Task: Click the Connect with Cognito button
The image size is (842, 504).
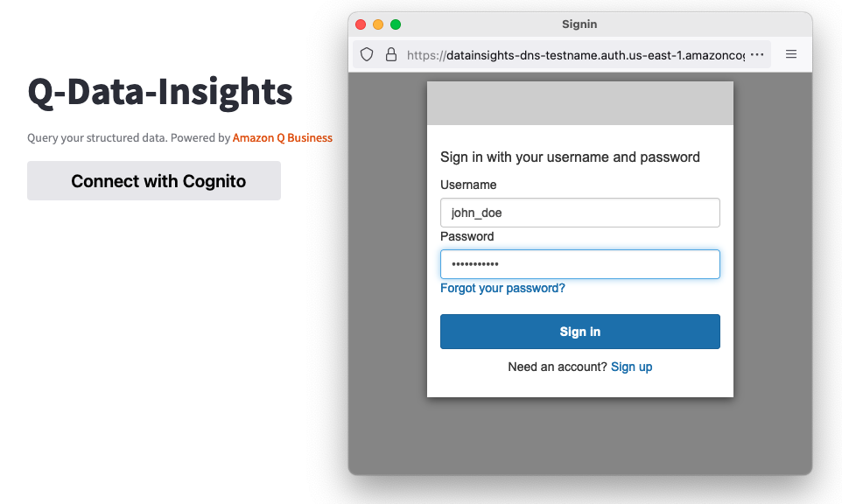Action: coord(154,181)
